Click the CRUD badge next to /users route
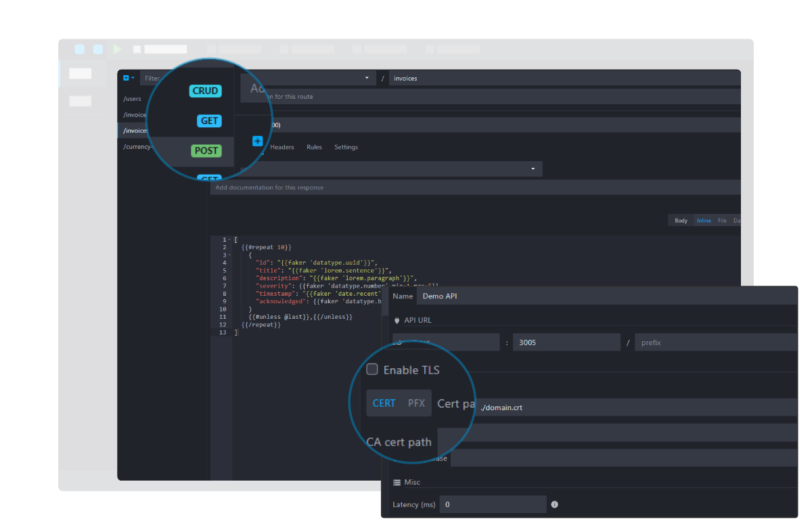This screenshot has width=812, height=530. click(205, 90)
